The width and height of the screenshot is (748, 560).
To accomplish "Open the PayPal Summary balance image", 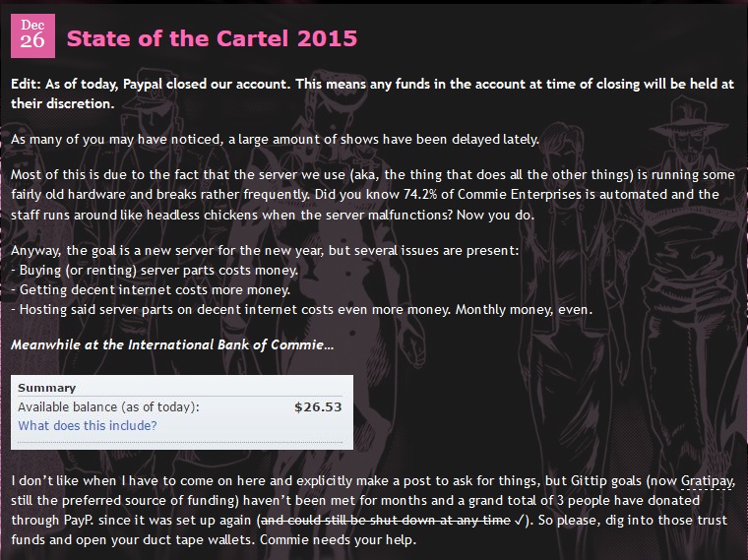I will tap(182, 412).
